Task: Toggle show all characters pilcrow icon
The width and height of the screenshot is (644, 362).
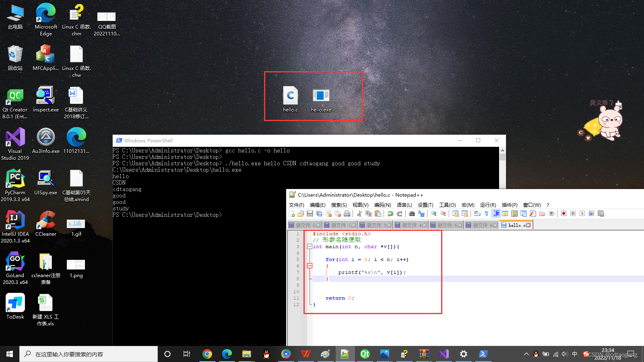Action: 487,214
